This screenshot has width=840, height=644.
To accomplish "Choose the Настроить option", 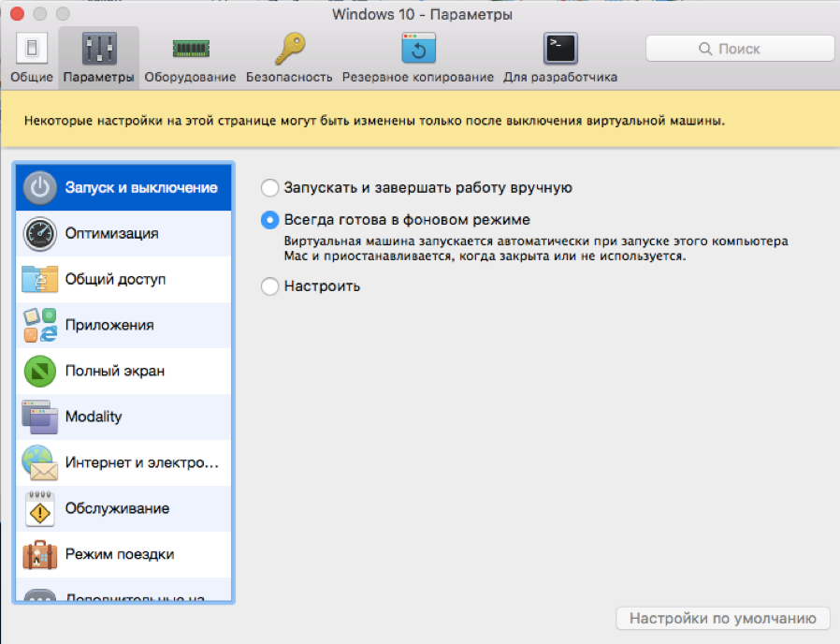I will pos(269,286).
